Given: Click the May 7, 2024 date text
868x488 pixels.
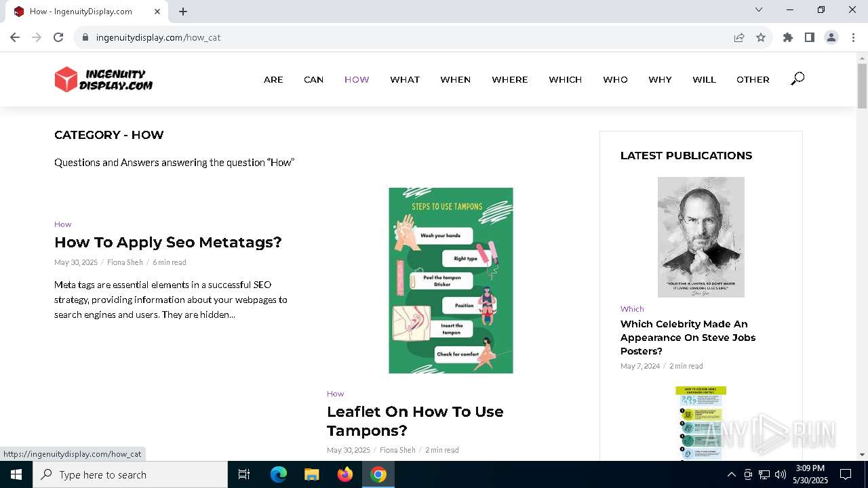Looking at the screenshot, I should click(x=640, y=366).
